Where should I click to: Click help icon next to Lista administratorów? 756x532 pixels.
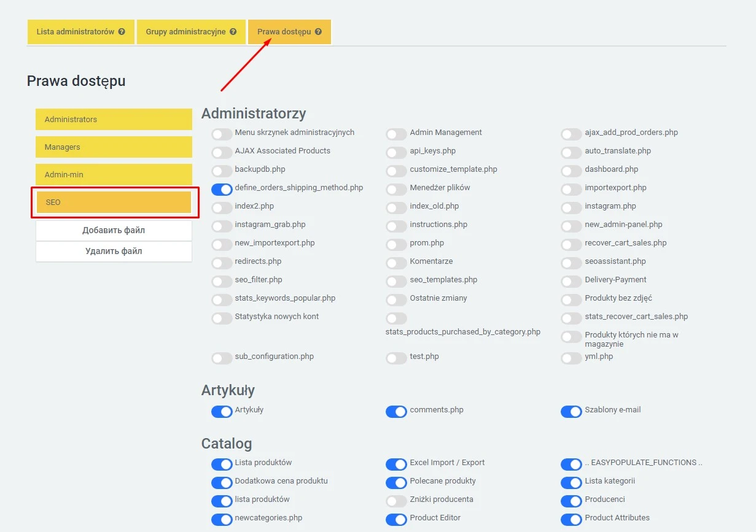122,32
